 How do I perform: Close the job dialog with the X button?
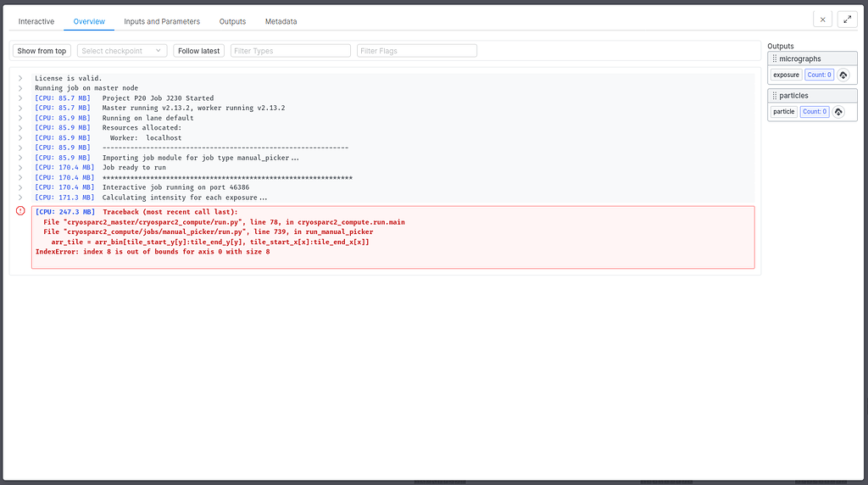822,20
